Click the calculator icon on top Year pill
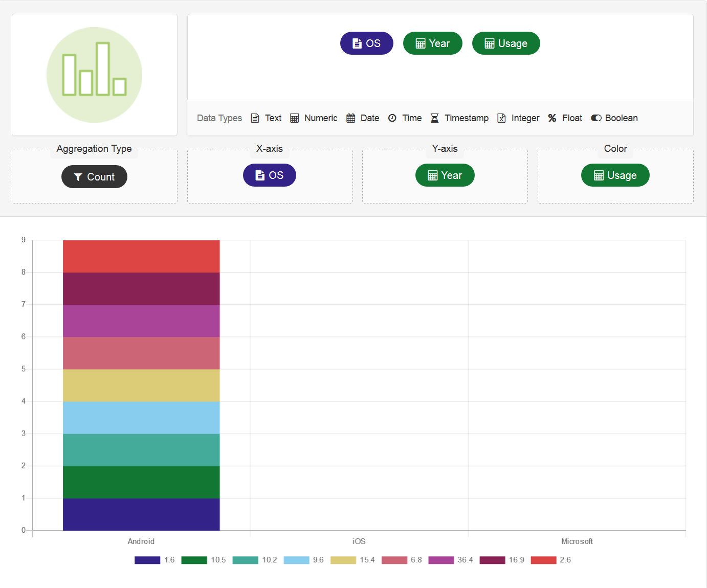Screen dimensions: 707x588 click(x=421, y=43)
